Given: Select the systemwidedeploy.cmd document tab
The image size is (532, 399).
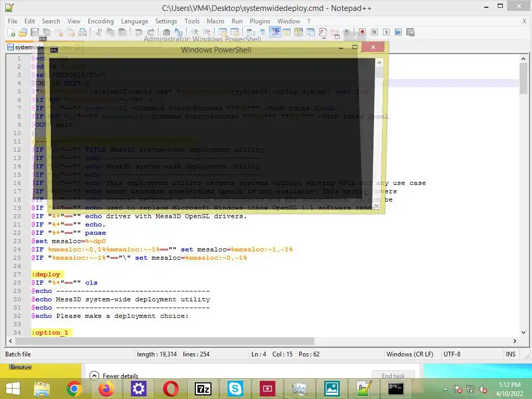Looking at the screenshot, I should (44, 47).
